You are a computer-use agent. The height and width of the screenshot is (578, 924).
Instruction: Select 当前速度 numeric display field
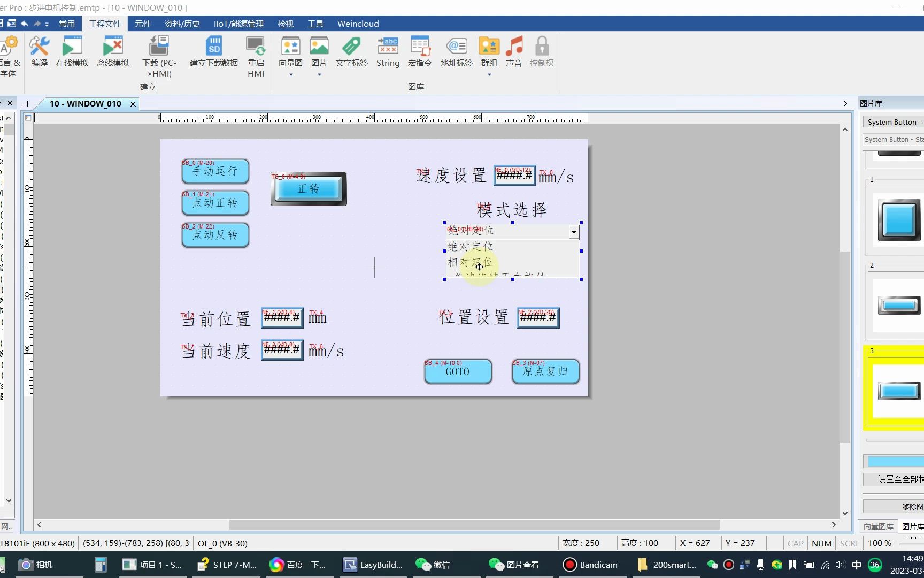[282, 350]
